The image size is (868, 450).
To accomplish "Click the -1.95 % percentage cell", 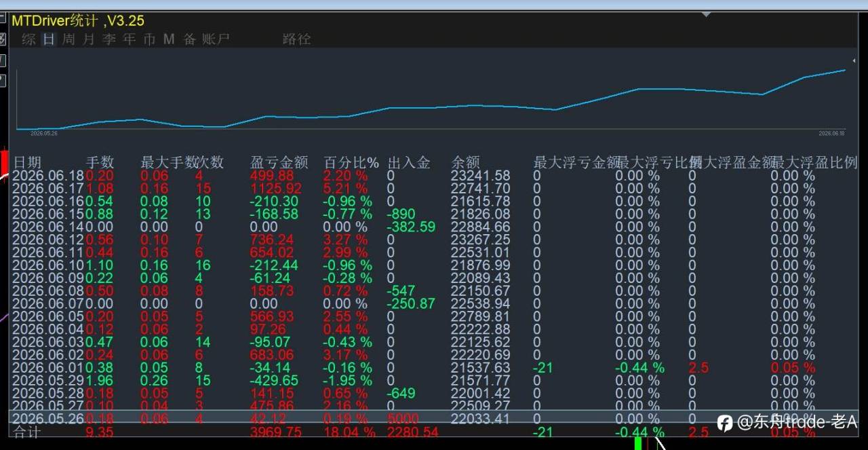I will (x=347, y=381).
